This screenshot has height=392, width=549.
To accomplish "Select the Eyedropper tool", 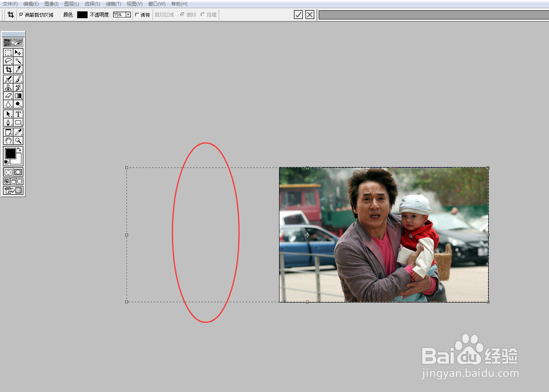I will [18, 132].
